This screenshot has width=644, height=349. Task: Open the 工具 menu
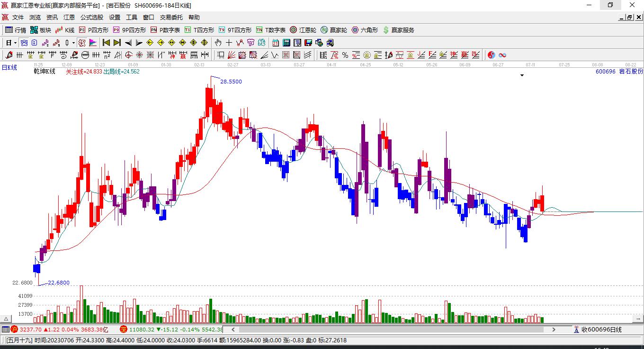coord(132,17)
